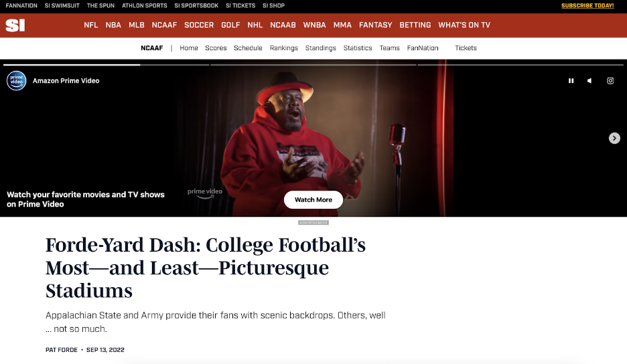Open the Standings page
The width and height of the screenshot is (627, 364).
point(321,48)
